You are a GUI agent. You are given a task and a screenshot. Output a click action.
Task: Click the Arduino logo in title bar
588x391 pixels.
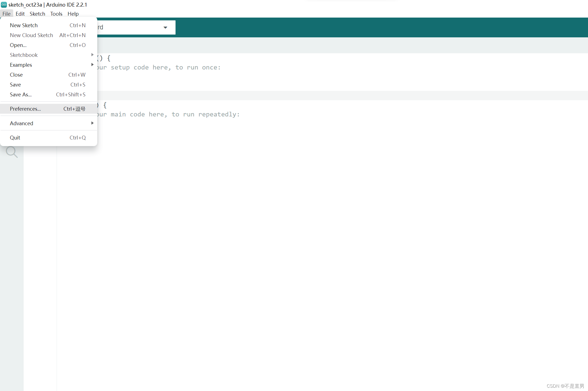point(4,5)
